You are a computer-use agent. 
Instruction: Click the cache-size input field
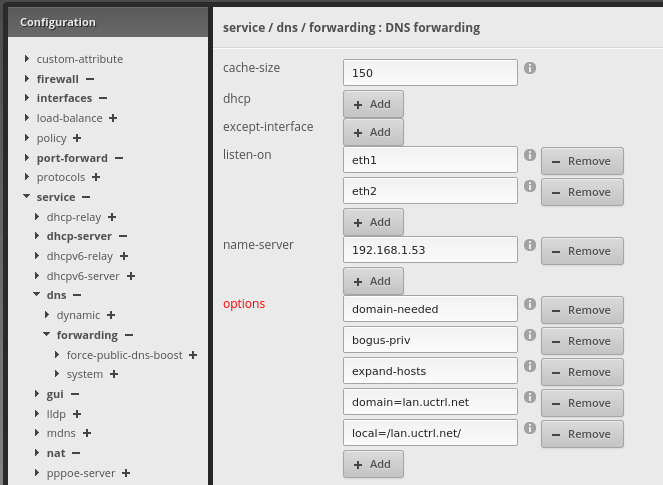pos(430,73)
